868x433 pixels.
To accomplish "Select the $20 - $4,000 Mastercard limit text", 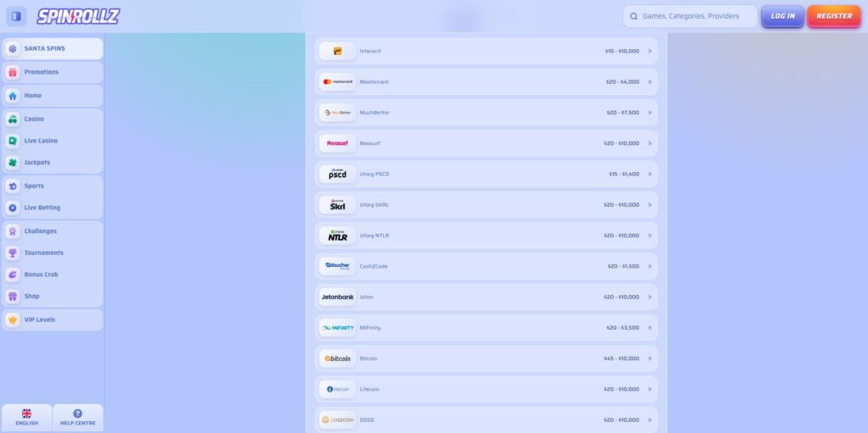I will tap(622, 82).
